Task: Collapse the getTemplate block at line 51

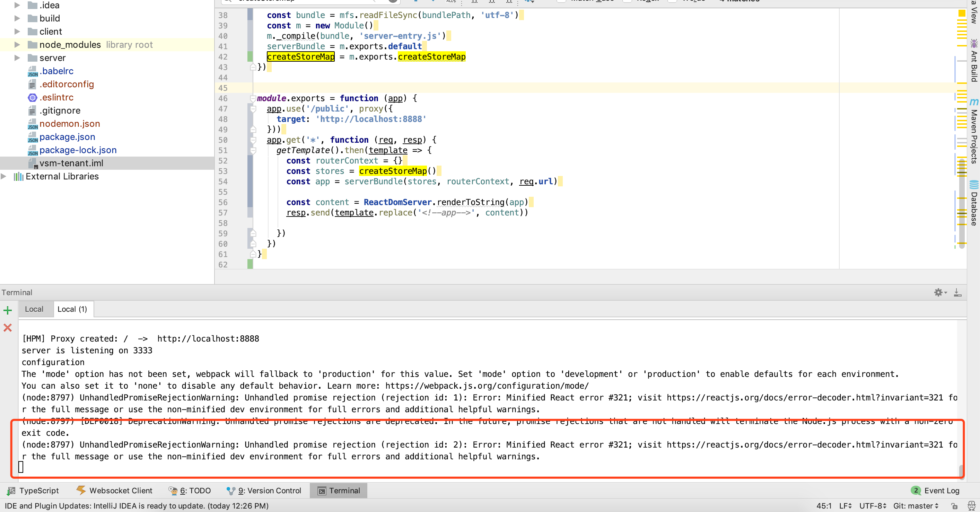Action: [253, 150]
